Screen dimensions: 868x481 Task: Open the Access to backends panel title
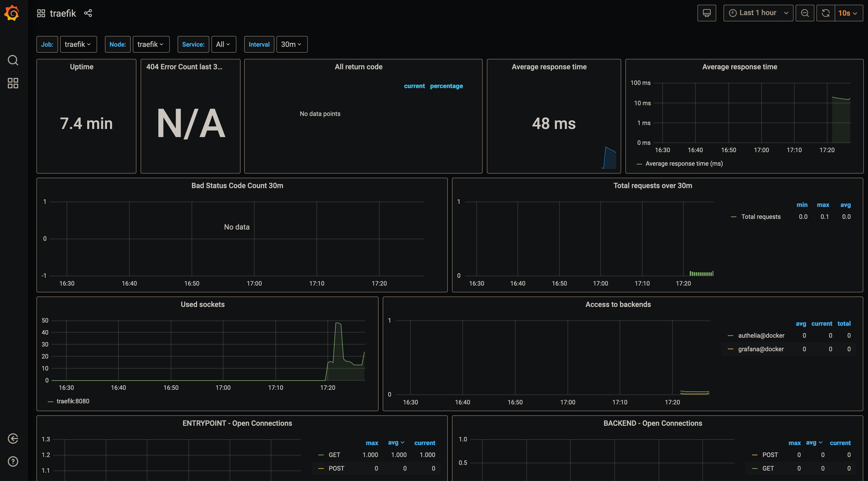point(618,304)
